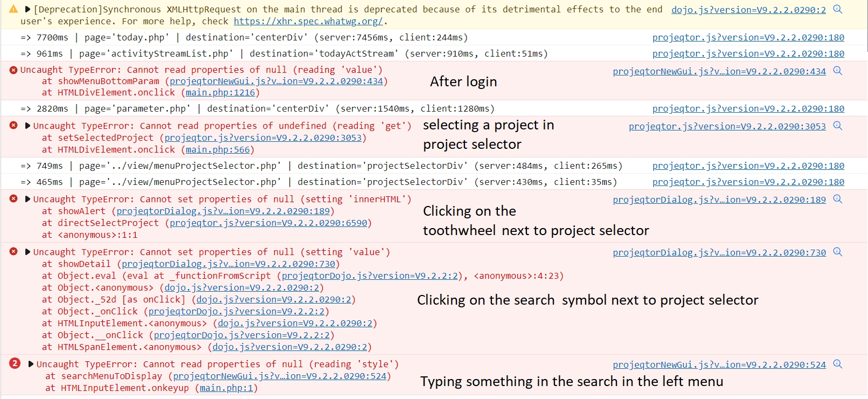868x399 pixels.
Task: Click magnifier icon beside projeqtorDialog.js:189 source
Action: click(x=838, y=199)
